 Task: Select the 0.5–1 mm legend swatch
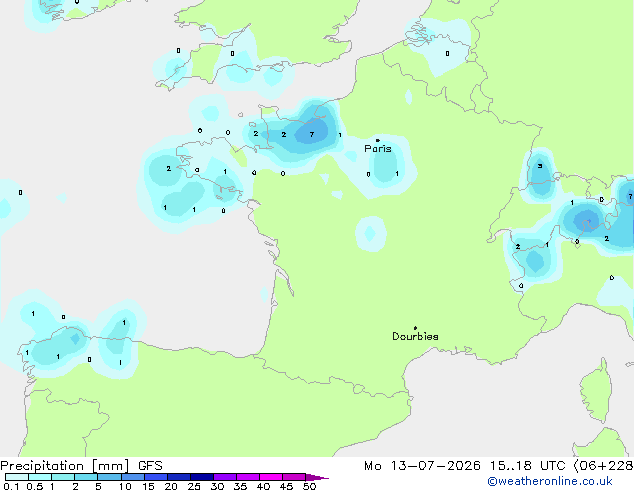40,477
